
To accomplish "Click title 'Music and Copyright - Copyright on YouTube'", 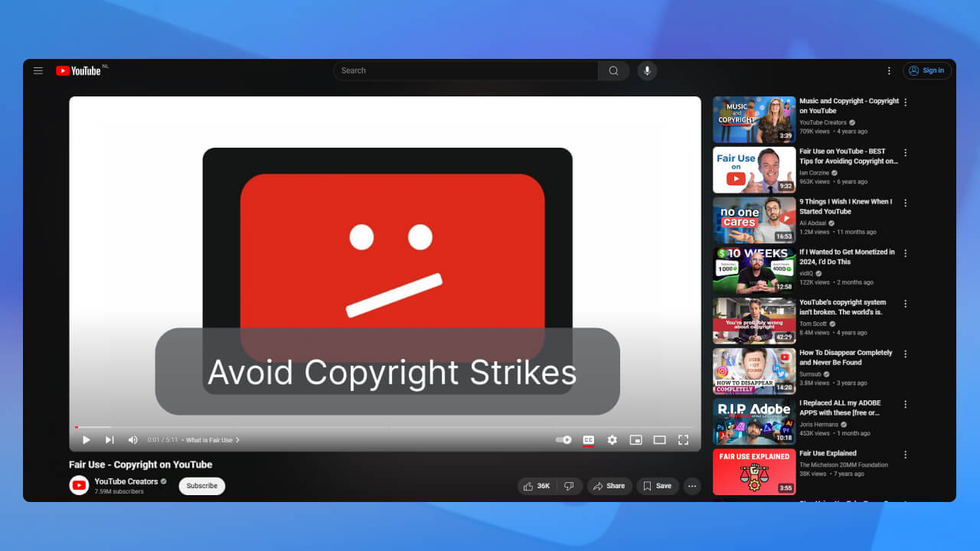I will coord(849,106).
